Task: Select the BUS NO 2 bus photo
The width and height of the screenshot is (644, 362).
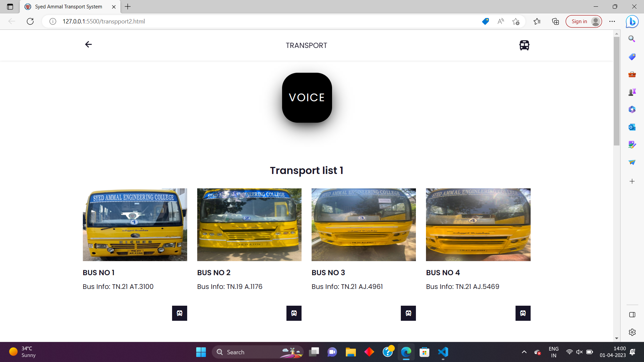Action: (249, 225)
